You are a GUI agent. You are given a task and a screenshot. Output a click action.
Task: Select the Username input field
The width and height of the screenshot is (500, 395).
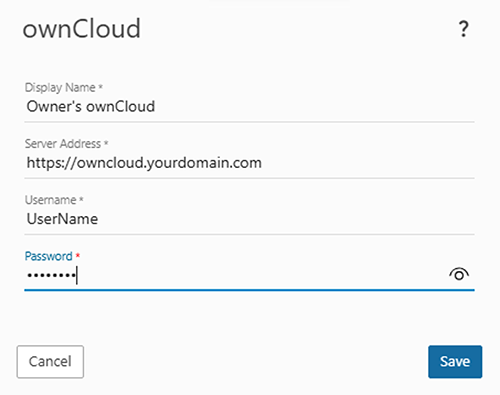249,219
